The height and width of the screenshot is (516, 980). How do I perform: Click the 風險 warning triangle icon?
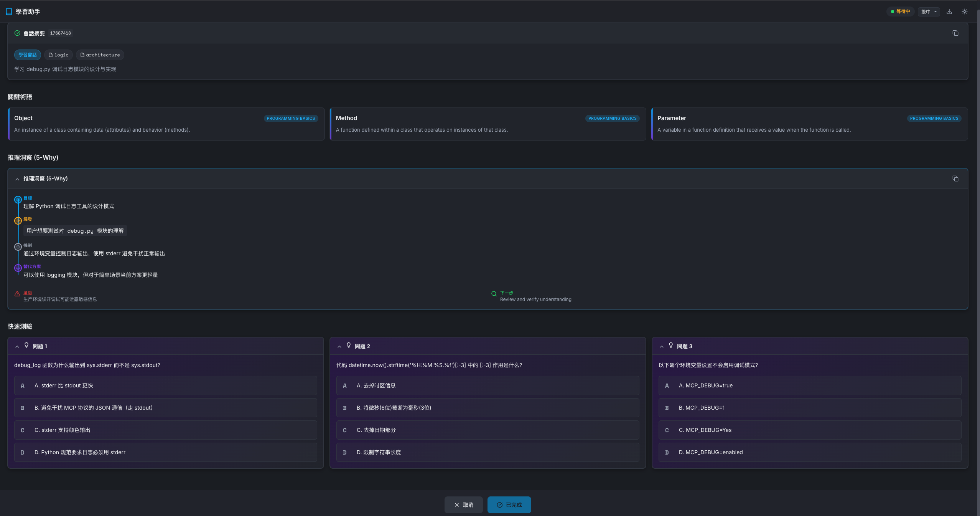tap(17, 294)
